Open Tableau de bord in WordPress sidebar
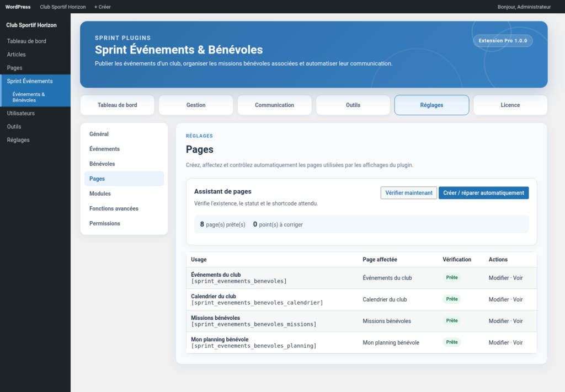The image size is (565, 392). (35, 41)
